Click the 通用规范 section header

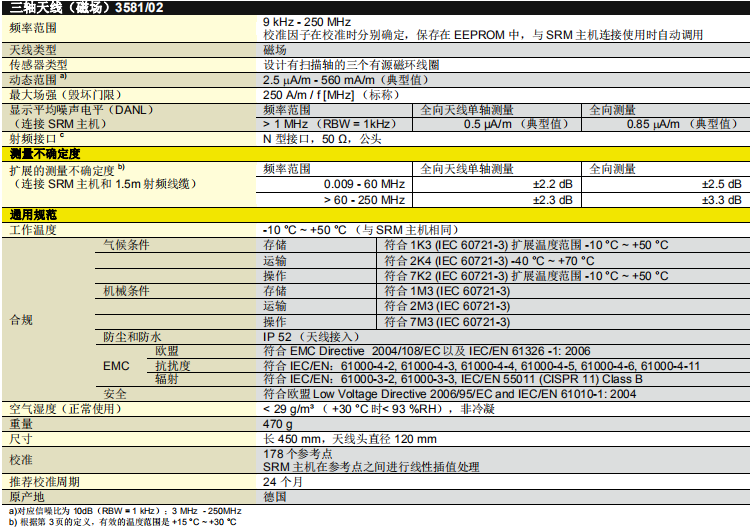coord(33,215)
